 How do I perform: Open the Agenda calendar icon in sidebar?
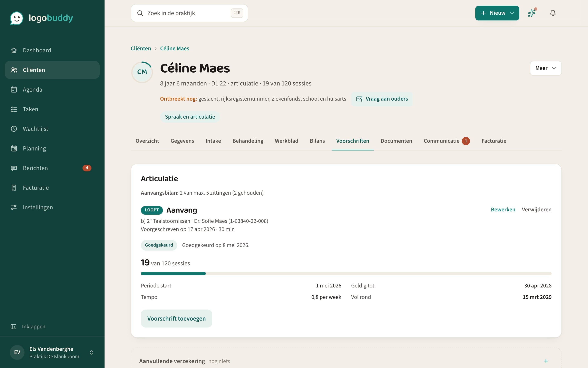[x=14, y=90]
